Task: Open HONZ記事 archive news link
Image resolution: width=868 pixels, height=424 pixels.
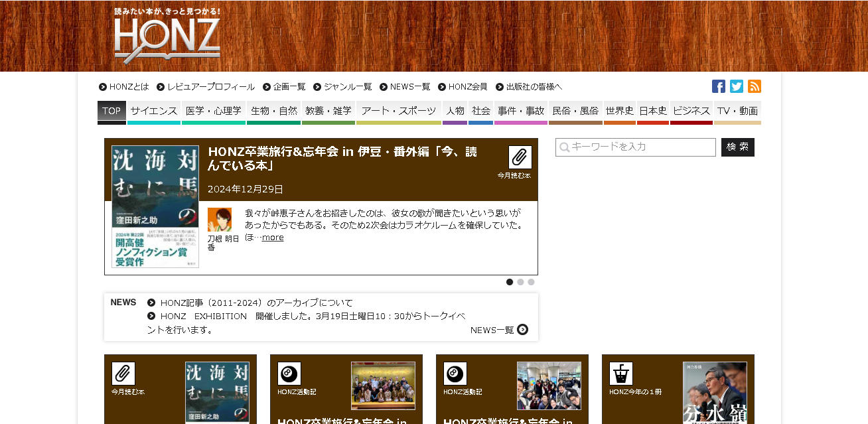Action: (x=256, y=303)
